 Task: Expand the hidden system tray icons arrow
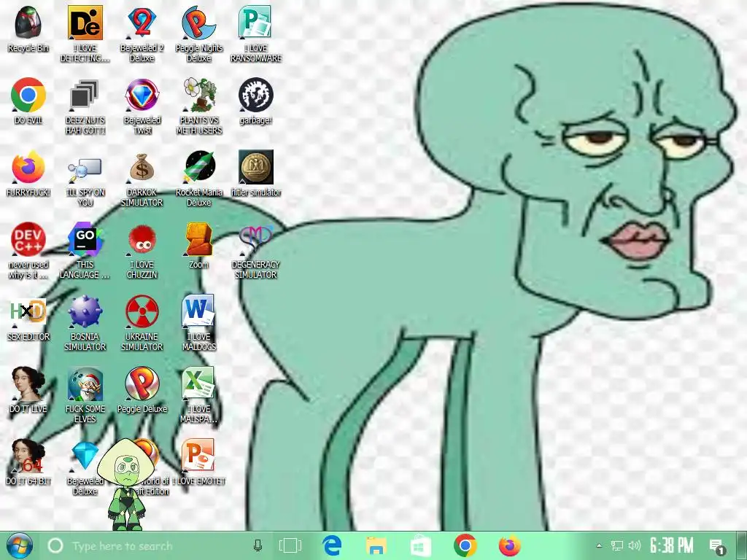600,545
